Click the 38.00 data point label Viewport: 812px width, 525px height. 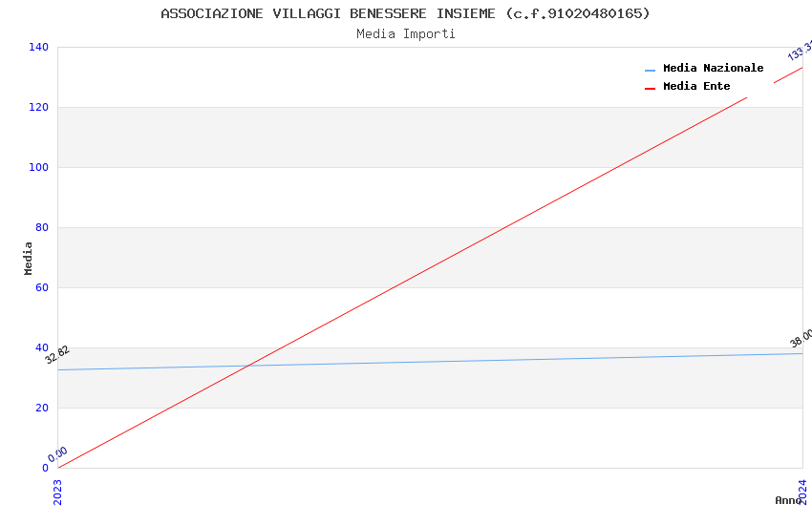tap(801, 338)
